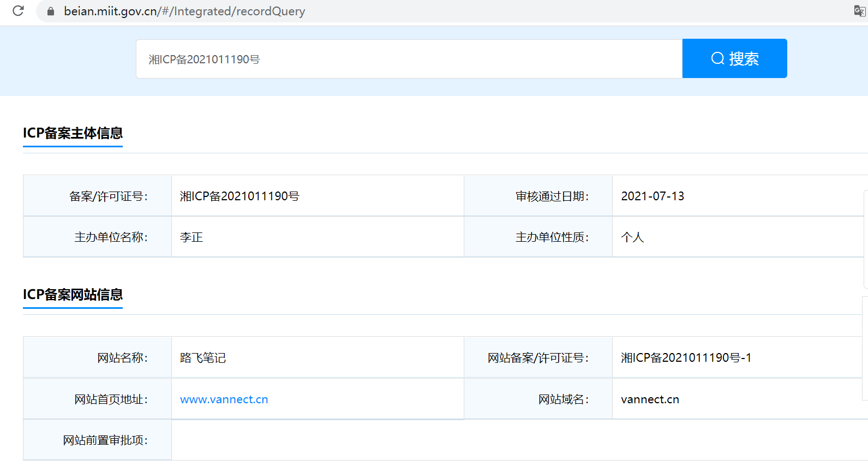Focus the ICP number search input field
Image resolution: width=868 pixels, height=466 pixels.
tap(409, 59)
